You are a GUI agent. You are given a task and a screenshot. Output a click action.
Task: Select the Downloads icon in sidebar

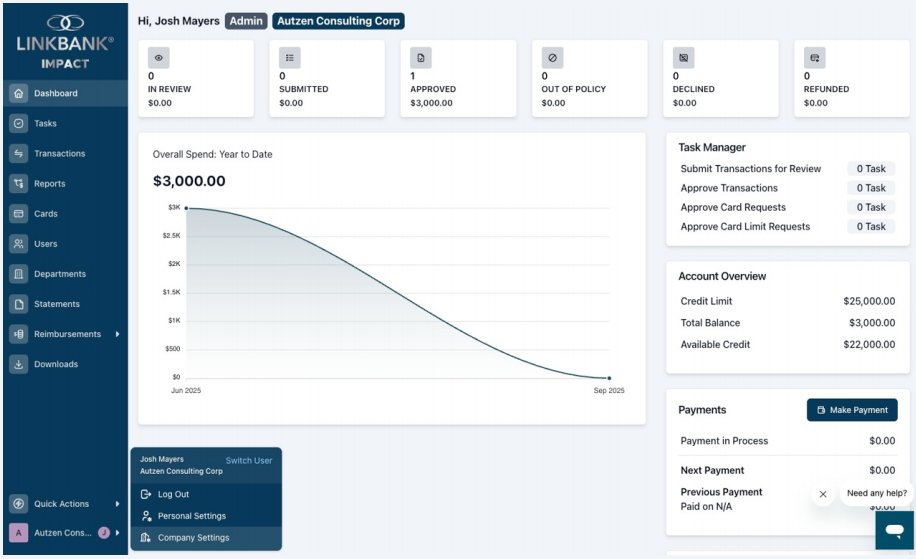pyautogui.click(x=19, y=364)
